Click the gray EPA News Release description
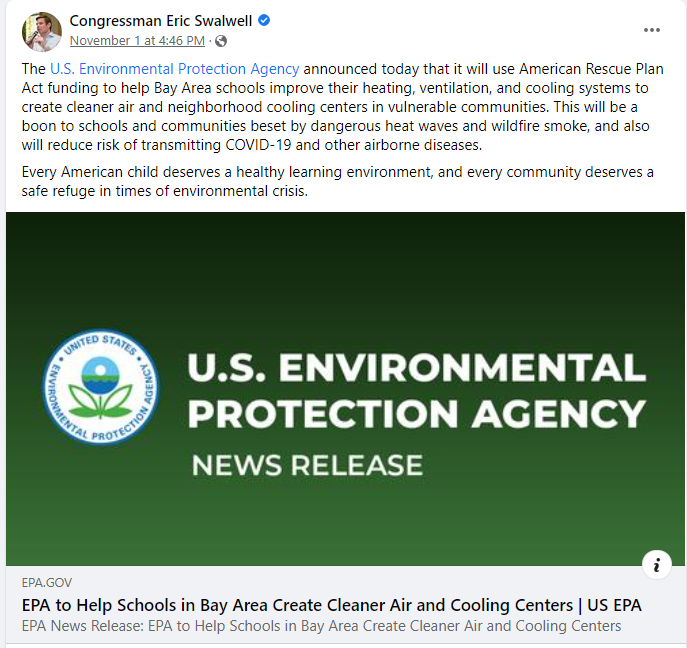Image resolution: width=687 pixels, height=648 pixels. pyautogui.click(x=321, y=626)
